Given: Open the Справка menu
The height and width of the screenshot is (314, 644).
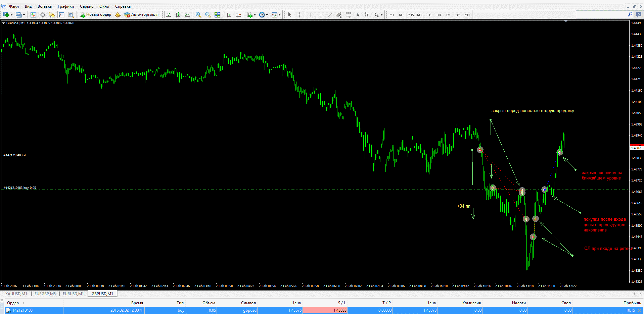Looking at the screenshot, I should [x=123, y=6].
